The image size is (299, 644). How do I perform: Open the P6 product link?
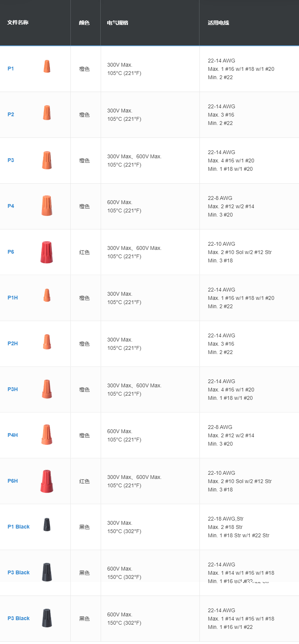pyautogui.click(x=11, y=252)
